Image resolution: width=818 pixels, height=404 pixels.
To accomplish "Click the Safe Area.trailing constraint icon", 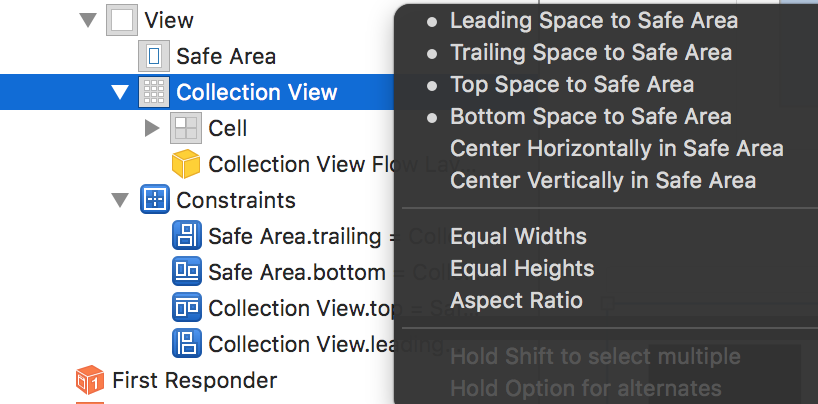I will point(186,236).
